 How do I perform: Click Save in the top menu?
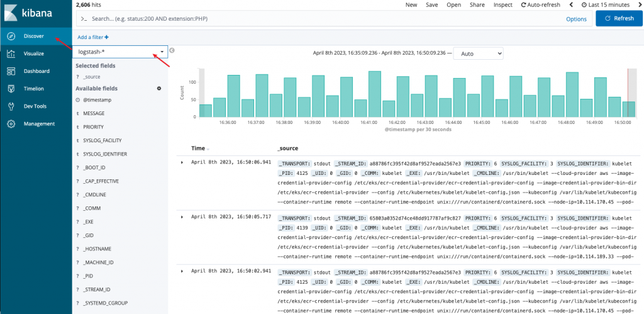coord(431,5)
